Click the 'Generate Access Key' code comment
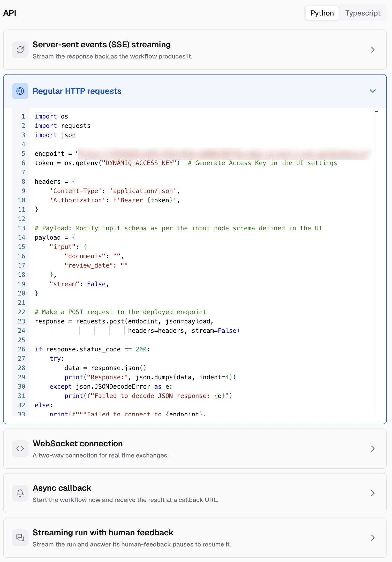 coord(262,163)
